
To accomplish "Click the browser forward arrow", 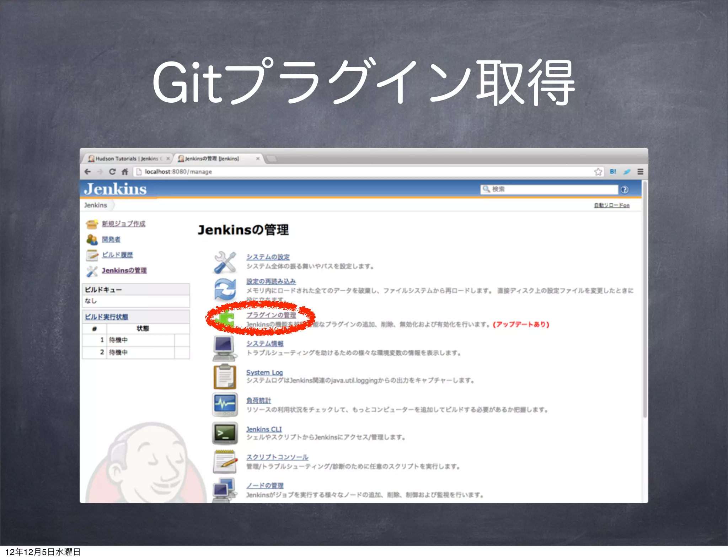I will [100, 172].
